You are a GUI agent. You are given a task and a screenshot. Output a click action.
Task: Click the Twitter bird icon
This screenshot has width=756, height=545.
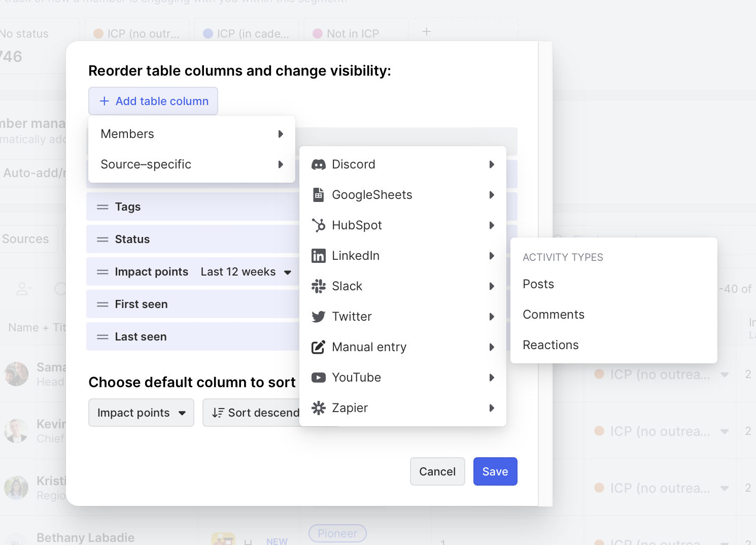(318, 317)
